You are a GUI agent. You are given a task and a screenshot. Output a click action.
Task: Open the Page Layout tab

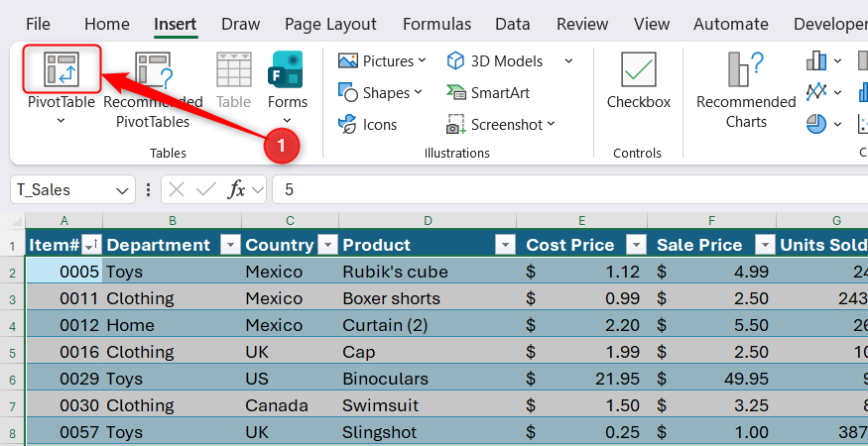(330, 25)
